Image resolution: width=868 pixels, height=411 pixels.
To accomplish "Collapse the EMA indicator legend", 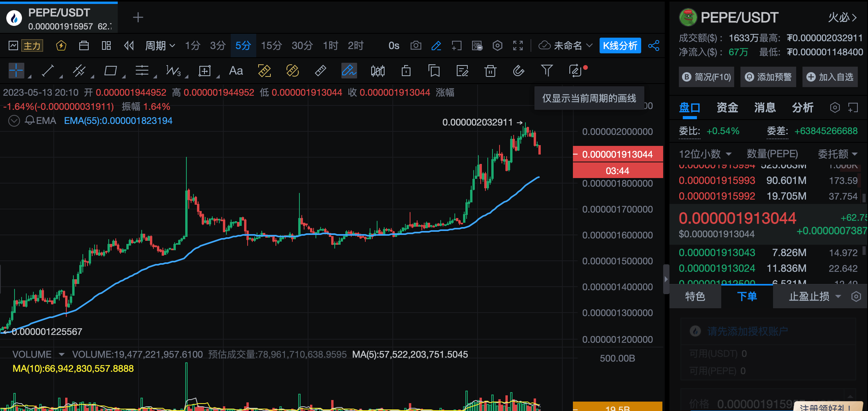I will tap(14, 121).
